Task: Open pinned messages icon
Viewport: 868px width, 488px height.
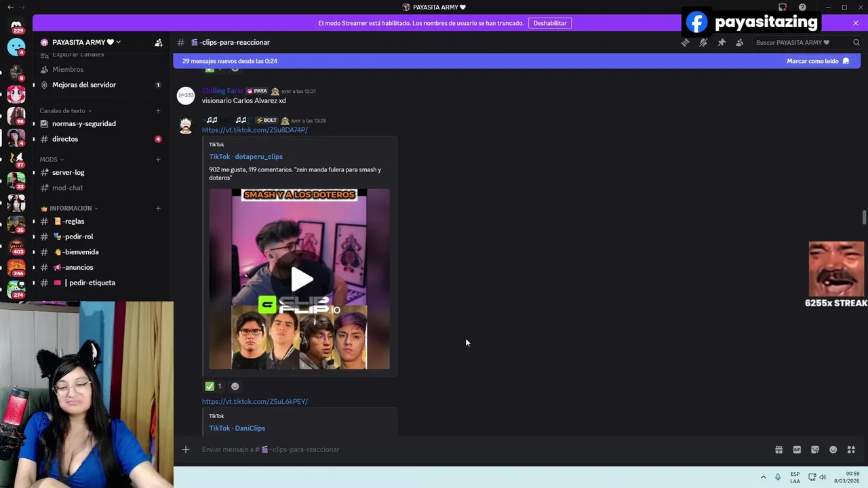Action: [722, 42]
